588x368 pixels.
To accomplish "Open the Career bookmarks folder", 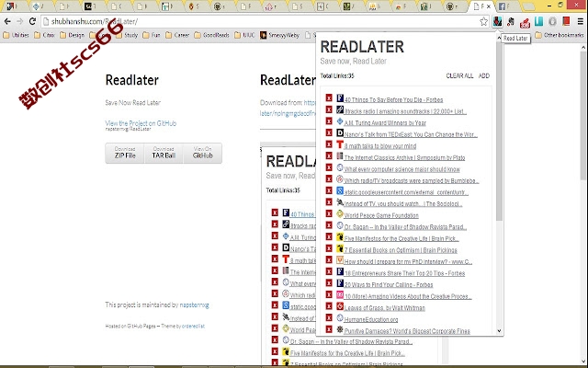I will tap(177, 35).
